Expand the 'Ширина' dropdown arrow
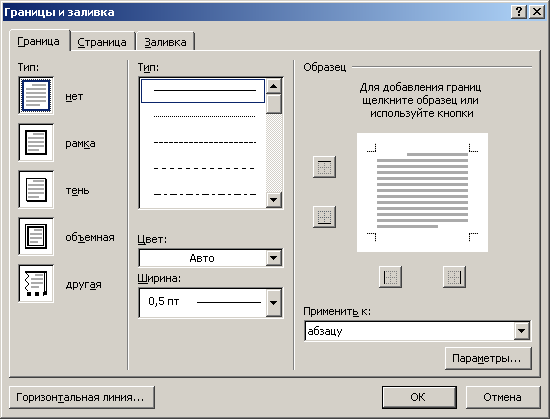This screenshot has width=550, height=419. tap(274, 303)
